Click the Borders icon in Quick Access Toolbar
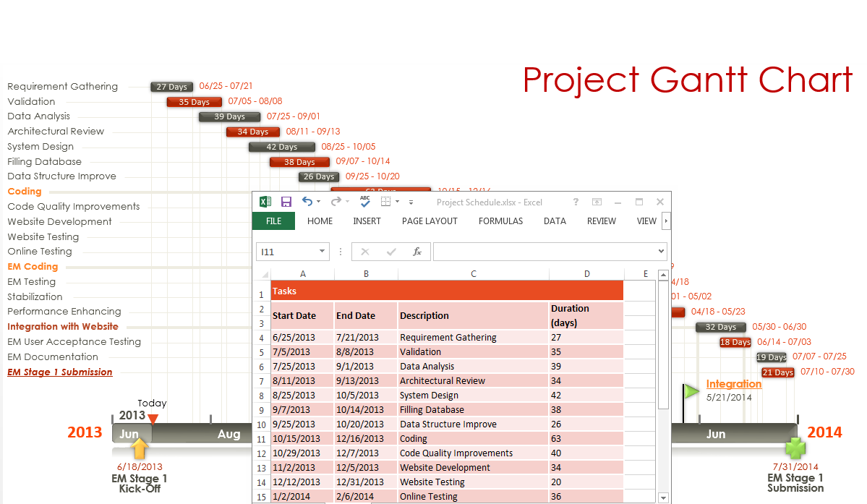 [x=386, y=202]
